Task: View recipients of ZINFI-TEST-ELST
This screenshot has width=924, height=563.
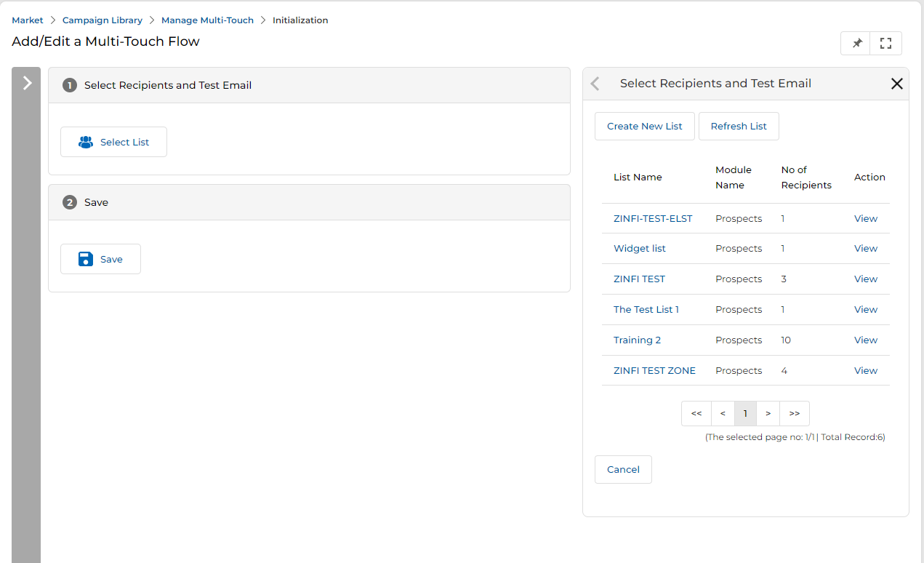Action: point(866,218)
